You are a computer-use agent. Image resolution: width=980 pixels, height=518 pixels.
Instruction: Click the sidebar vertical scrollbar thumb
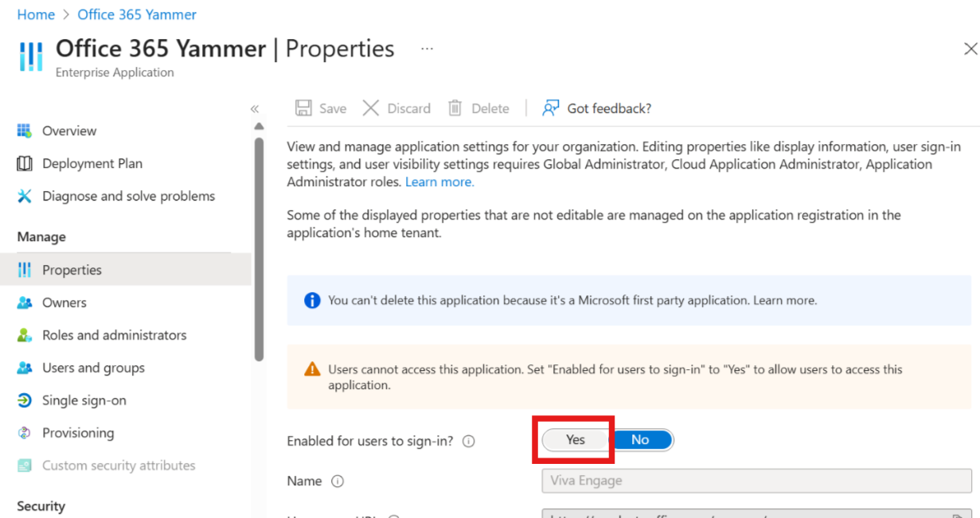coord(258,250)
